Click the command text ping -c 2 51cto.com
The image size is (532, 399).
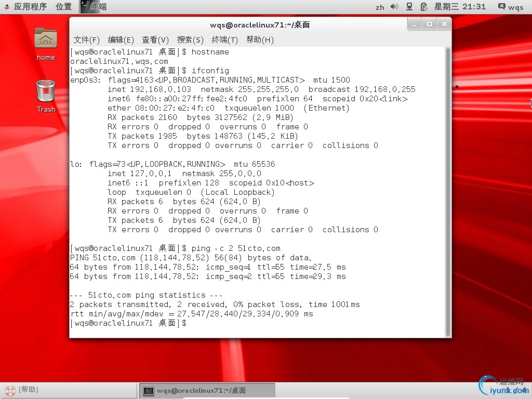[236, 248]
